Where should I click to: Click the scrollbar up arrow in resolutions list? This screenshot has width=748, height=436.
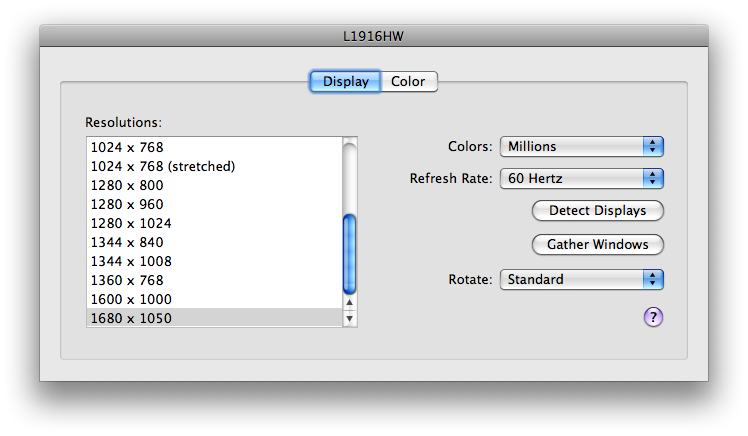[350, 302]
